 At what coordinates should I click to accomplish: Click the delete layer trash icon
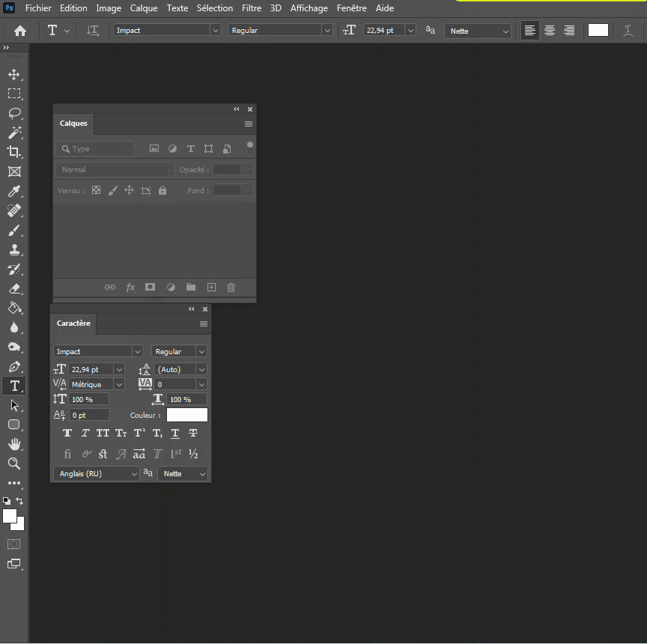pos(231,288)
